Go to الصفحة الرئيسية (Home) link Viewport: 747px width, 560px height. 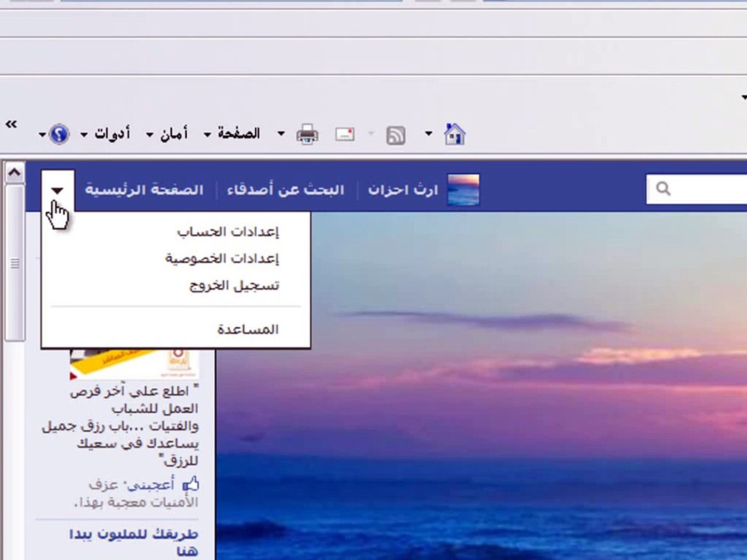point(144,190)
